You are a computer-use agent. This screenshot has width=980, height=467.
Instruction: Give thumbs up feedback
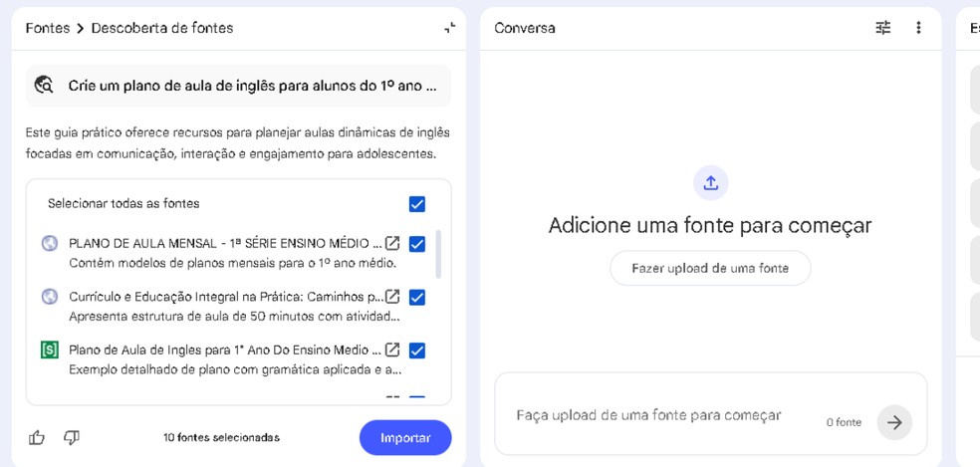[37, 437]
